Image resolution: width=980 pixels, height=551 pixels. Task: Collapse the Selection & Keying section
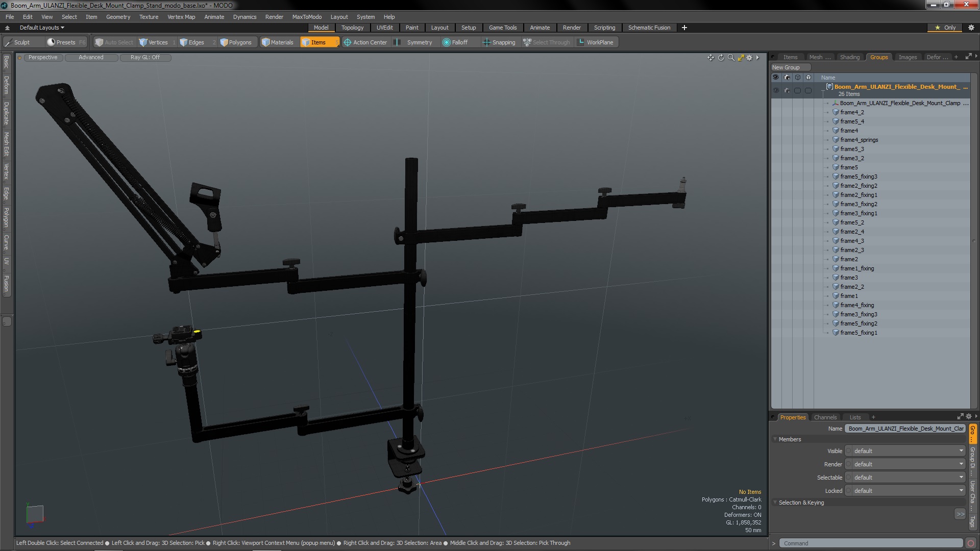pyautogui.click(x=775, y=503)
